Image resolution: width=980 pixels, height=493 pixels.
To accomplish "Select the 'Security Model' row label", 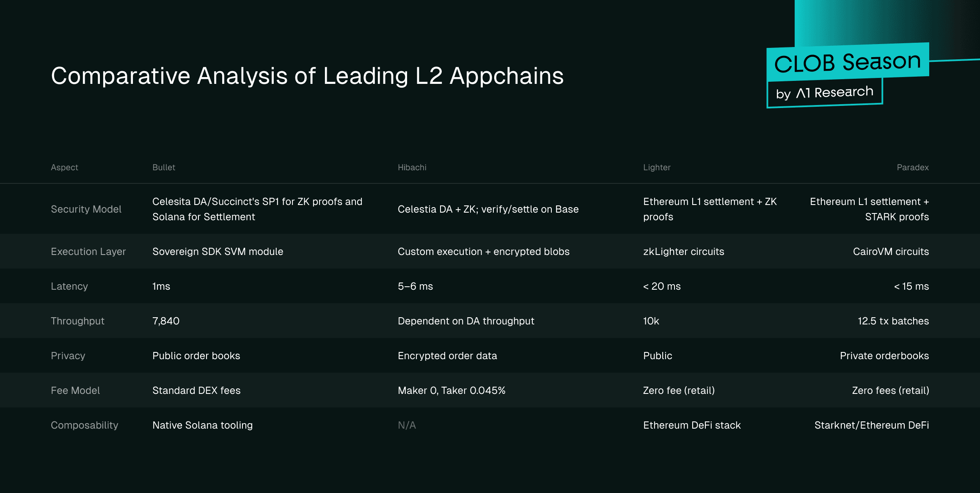I will click(x=86, y=209).
